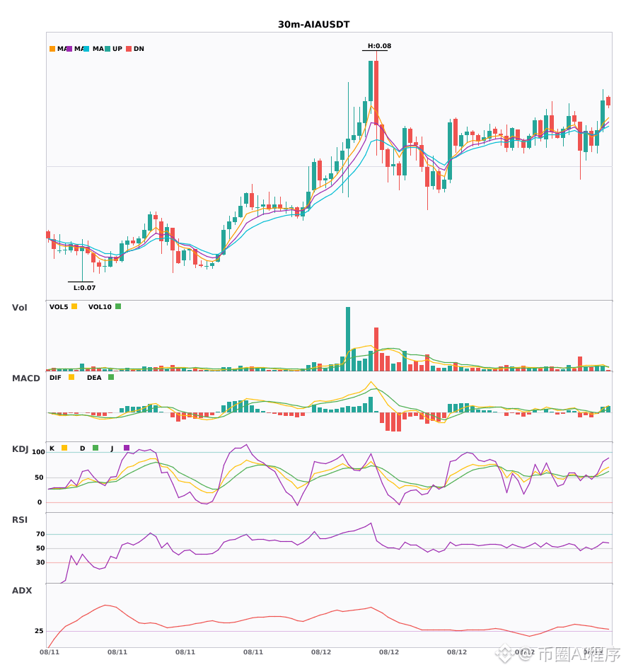Click the ADX panel label

[22, 591]
